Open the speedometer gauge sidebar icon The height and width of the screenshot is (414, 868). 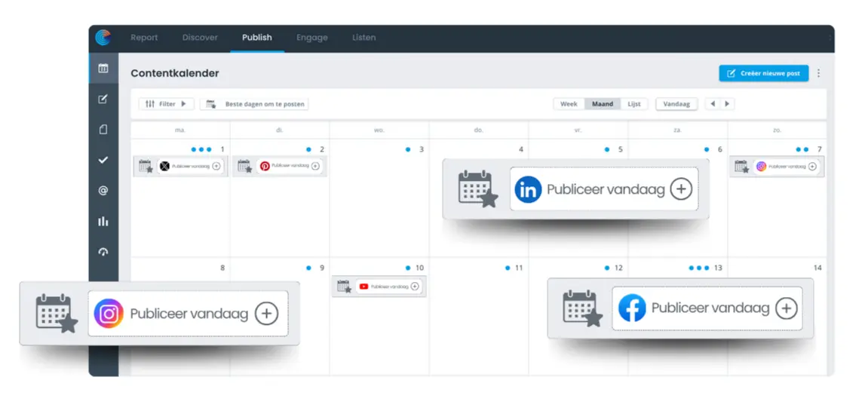point(103,252)
